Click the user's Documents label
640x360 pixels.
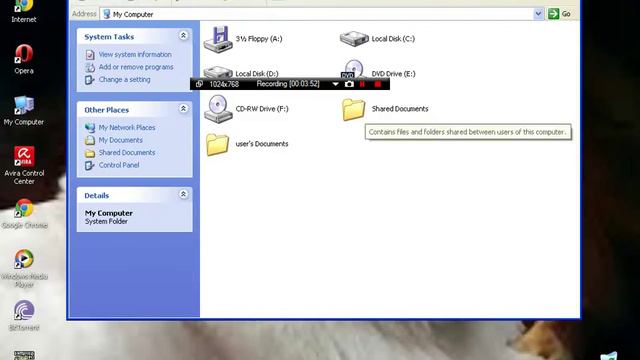point(262,144)
